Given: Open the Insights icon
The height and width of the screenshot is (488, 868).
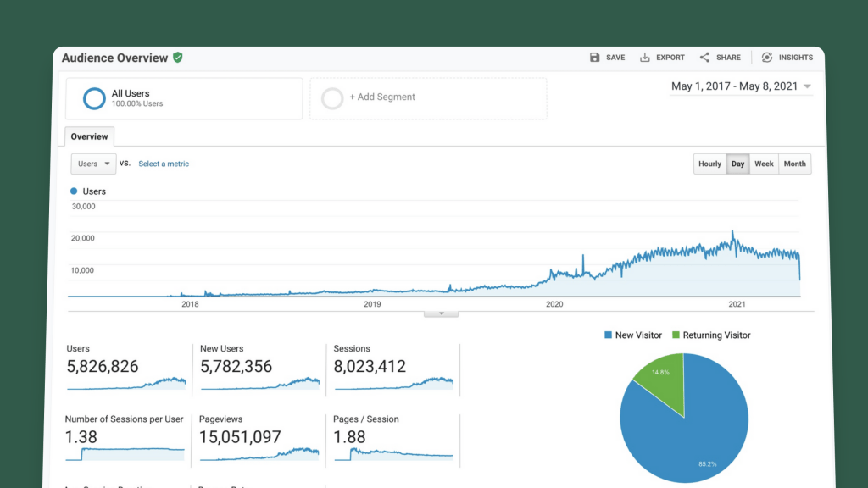Looking at the screenshot, I should click(767, 58).
